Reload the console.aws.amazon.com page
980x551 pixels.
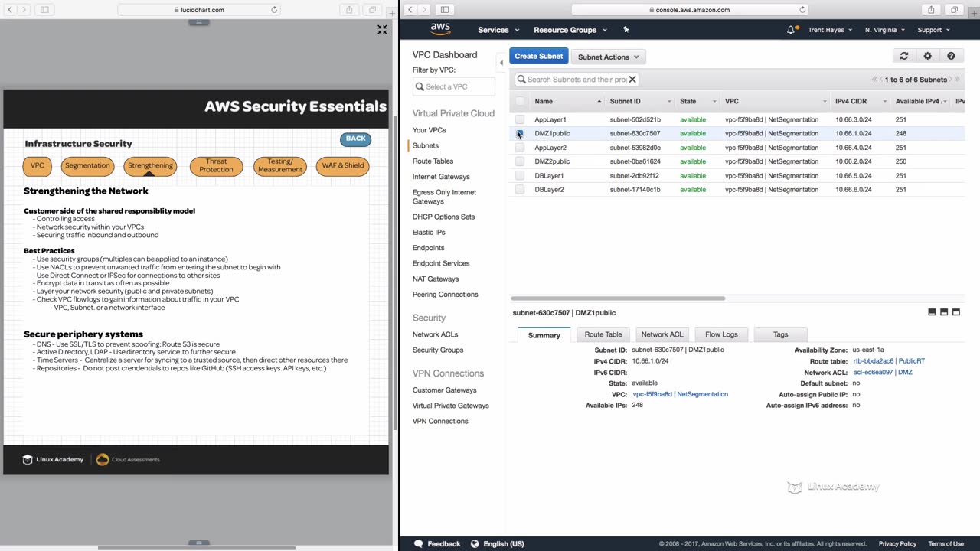tap(802, 10)
